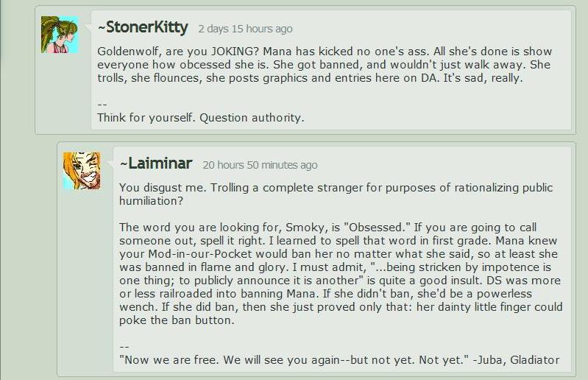Screen dimensions: 588x380
Task: Click the "20 hours 50 minutes ago" timestamp
Action: (260, 165)
